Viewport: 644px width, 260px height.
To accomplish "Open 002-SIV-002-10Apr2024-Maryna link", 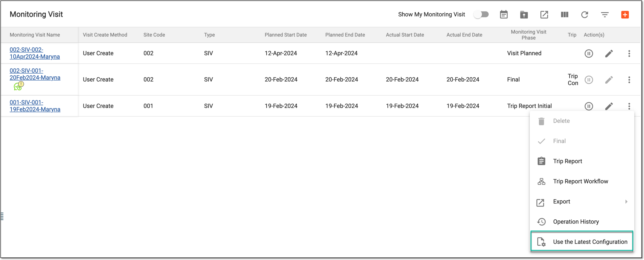I will pyautogui.click(x=35, y=53).
